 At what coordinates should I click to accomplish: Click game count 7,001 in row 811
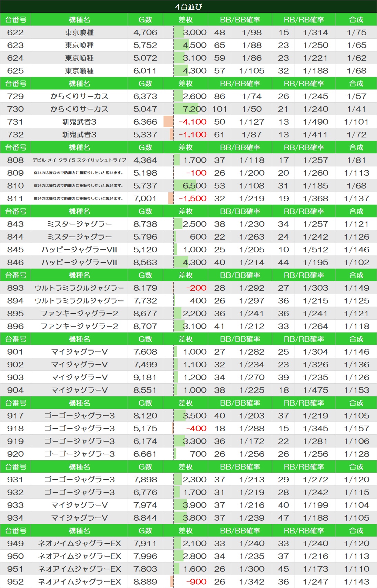pos(145,199)
